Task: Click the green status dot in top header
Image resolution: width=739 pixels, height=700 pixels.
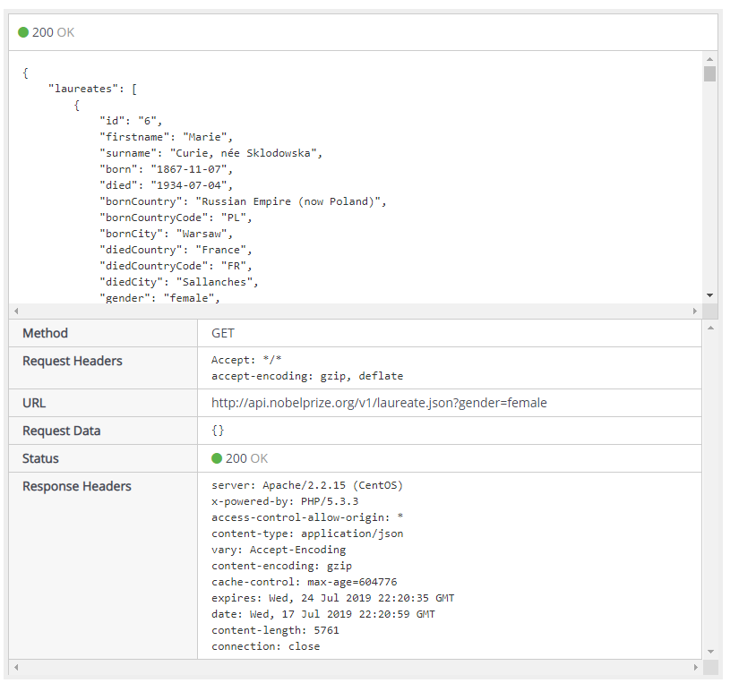Action: (23, 32)
